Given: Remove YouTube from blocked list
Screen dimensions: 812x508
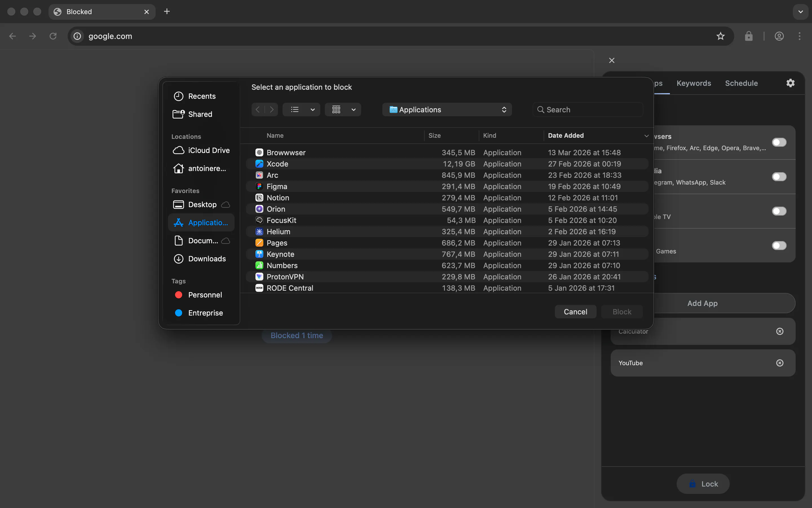Looking at the screenshot, I should click(780, 363).
